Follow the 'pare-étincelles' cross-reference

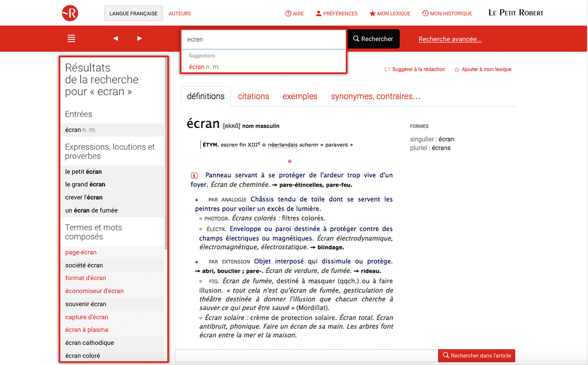coord(301,185)
